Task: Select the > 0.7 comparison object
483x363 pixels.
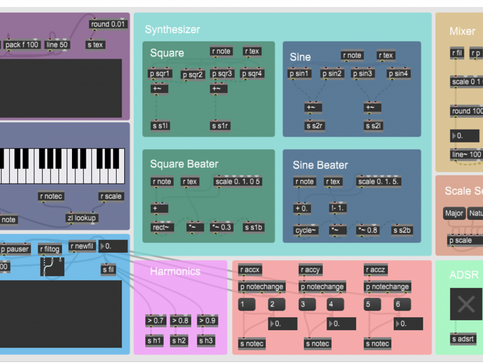Action: pyautogui.click(x=156, y=321)
